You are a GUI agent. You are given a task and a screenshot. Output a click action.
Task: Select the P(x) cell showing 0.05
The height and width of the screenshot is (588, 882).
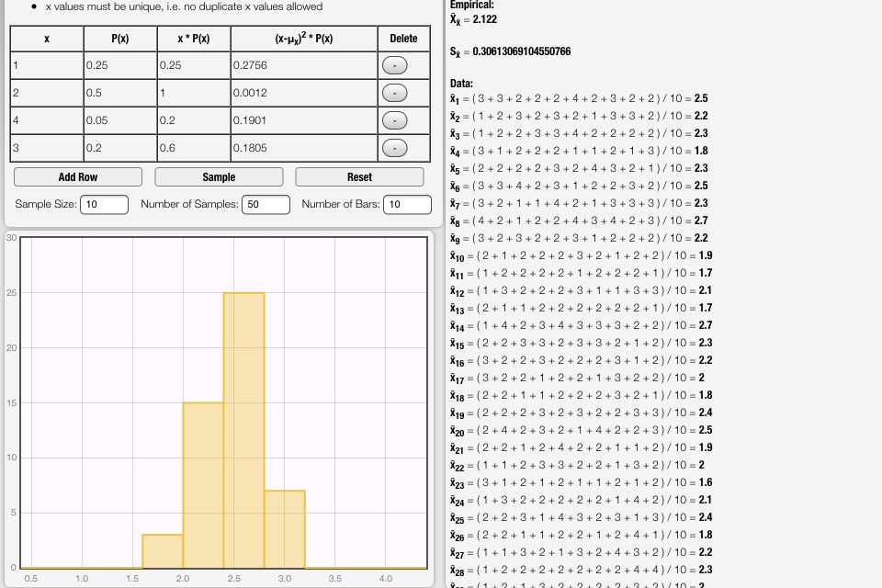click(120, 120)
